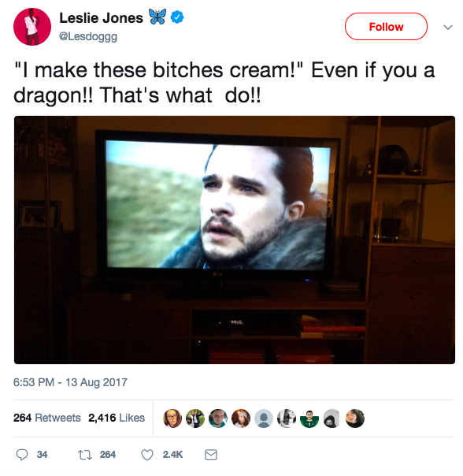This screenshot has height=476, width=463.
Task: Click the reply speech bubble icon
Action: 22,455
